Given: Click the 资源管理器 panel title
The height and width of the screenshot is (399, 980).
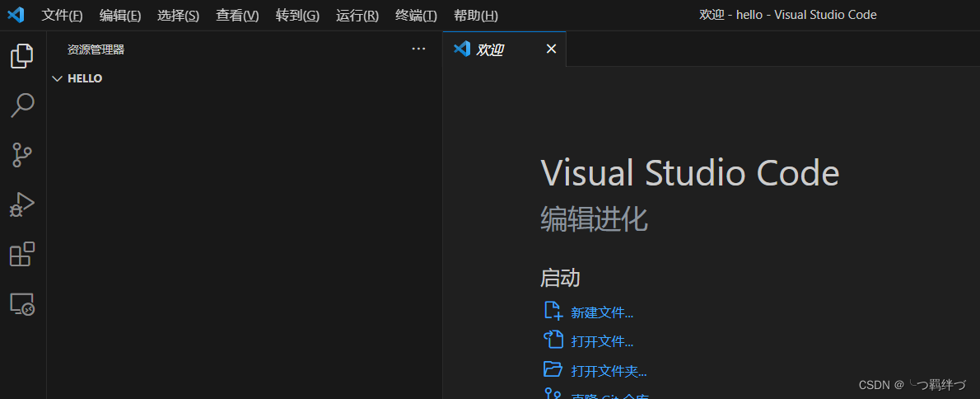Looking at the screenshot, I should point(96,49).
